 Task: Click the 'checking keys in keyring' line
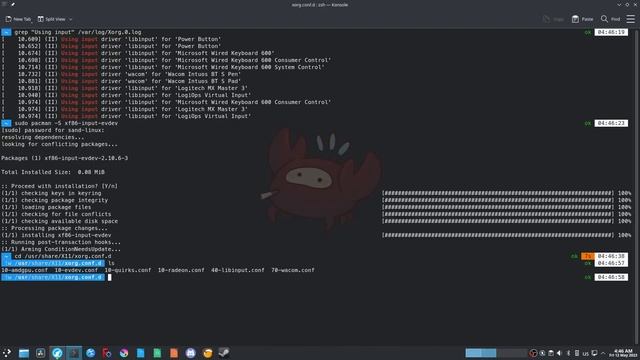click(x=51, y=193)
